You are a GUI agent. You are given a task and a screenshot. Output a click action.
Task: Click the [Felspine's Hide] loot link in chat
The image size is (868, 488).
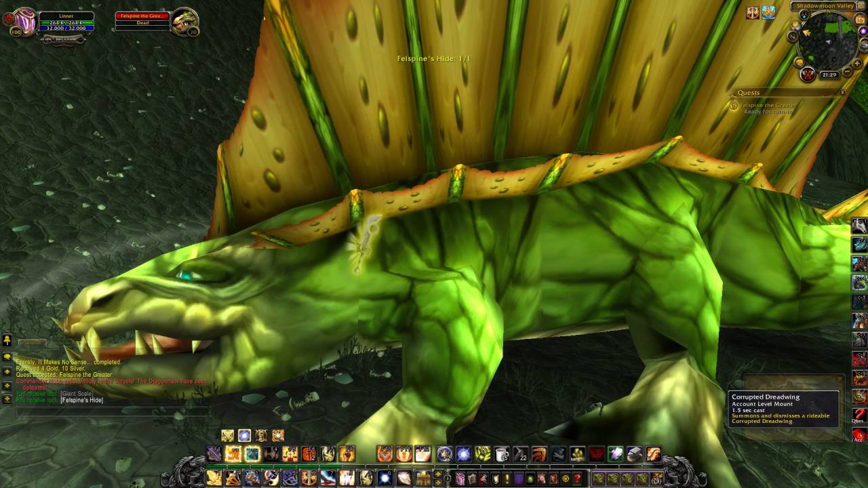pos(81,401)
